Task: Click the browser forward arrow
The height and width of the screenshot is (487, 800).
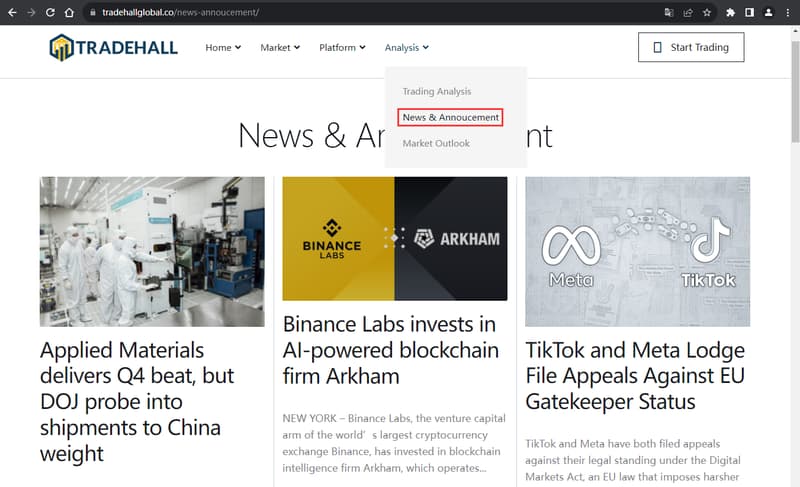Action: (x=31, y=12)
